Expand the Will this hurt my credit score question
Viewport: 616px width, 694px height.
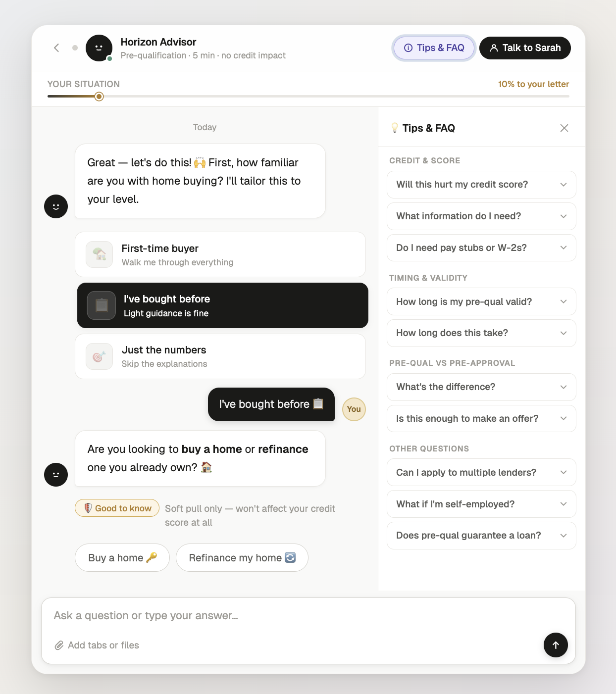pyautogui.click(x=481, y=185)
